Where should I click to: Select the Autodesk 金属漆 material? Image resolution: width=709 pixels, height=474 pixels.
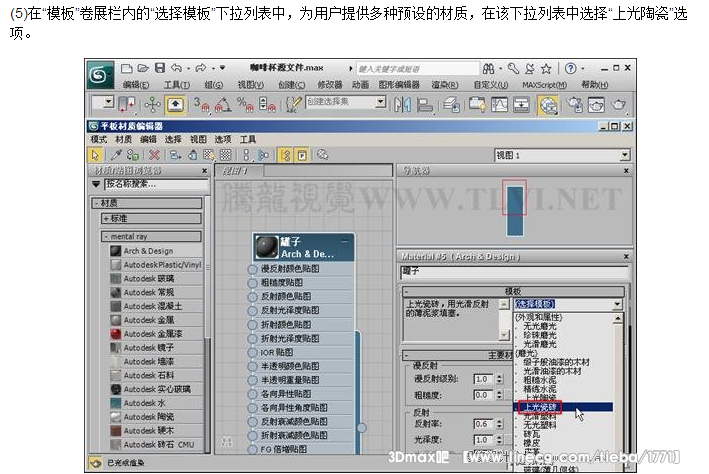[x=156, y=333]
